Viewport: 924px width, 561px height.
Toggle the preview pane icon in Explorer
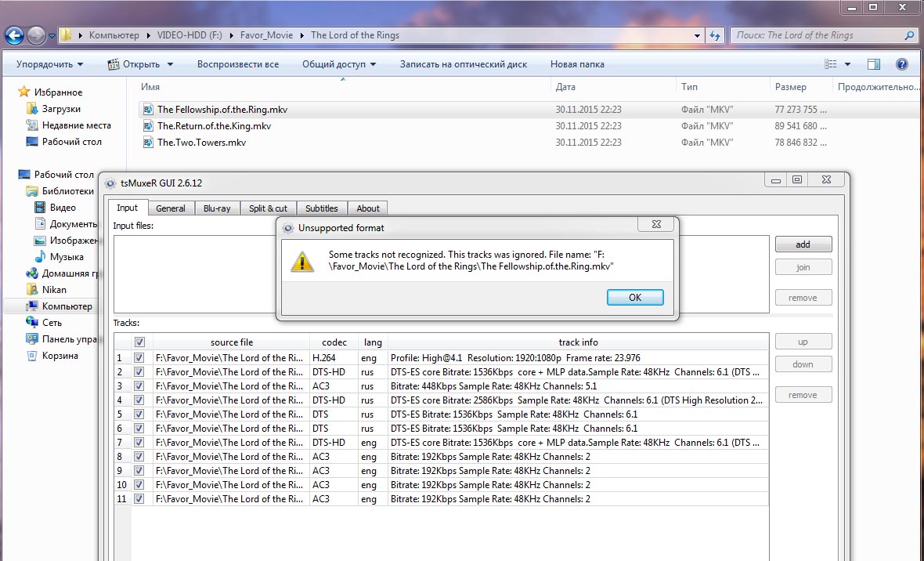[x=873, y=64]
